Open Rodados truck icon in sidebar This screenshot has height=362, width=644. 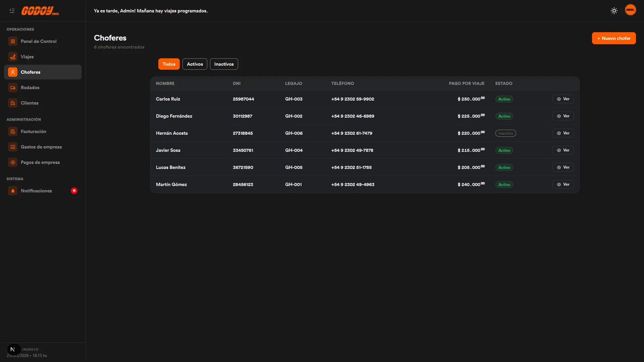coord(13,87)
